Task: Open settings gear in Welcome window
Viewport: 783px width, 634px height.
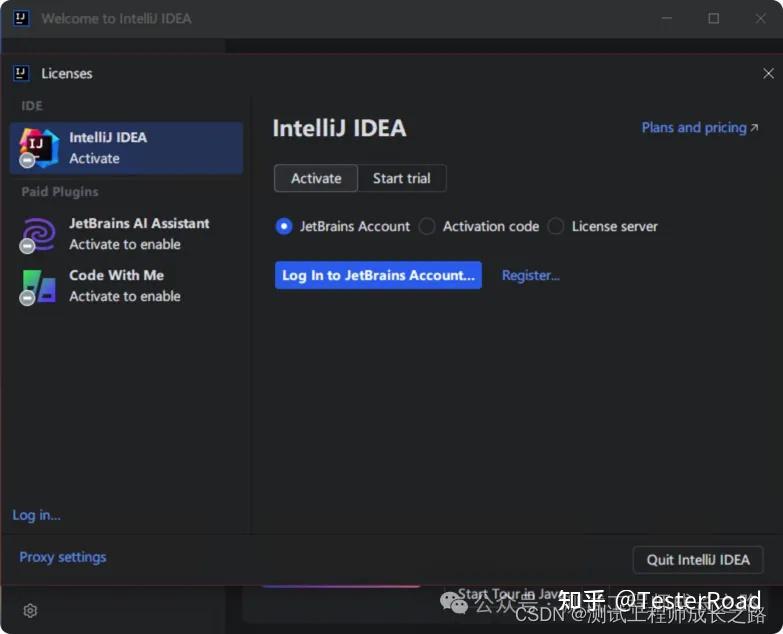Action: click(30, 610)
